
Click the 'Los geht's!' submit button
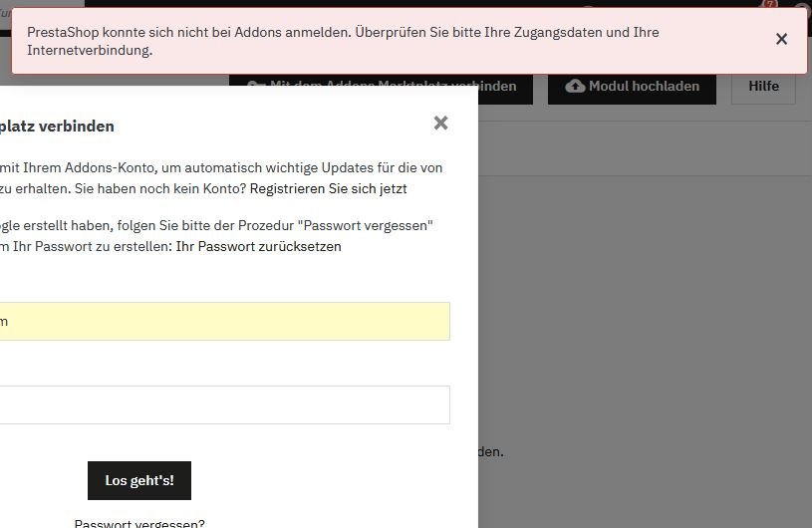(139, 480)
